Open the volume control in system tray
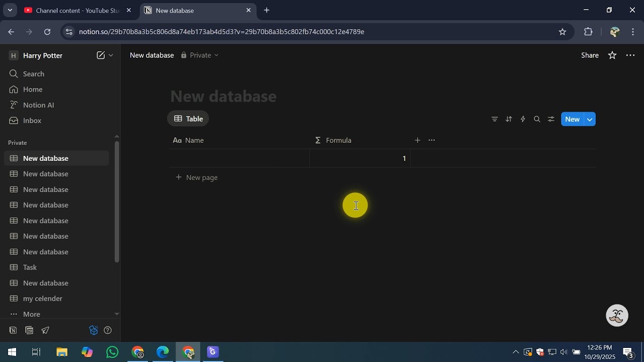644x362 pixels. pos(563,352)
